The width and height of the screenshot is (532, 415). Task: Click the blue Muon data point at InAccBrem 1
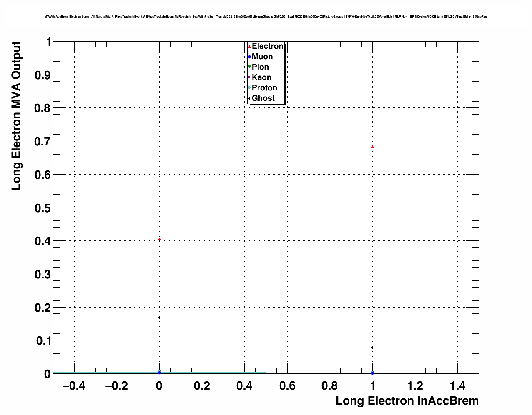372,373
